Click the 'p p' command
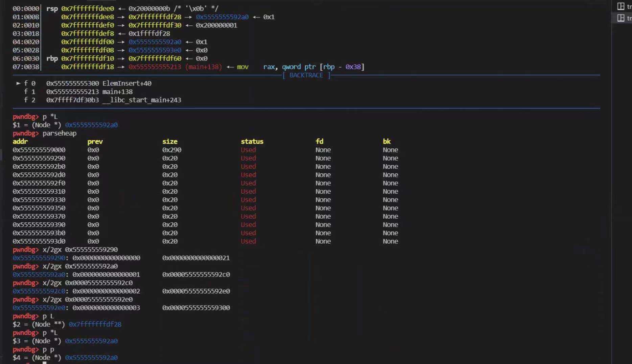 (x=48, y=349)
